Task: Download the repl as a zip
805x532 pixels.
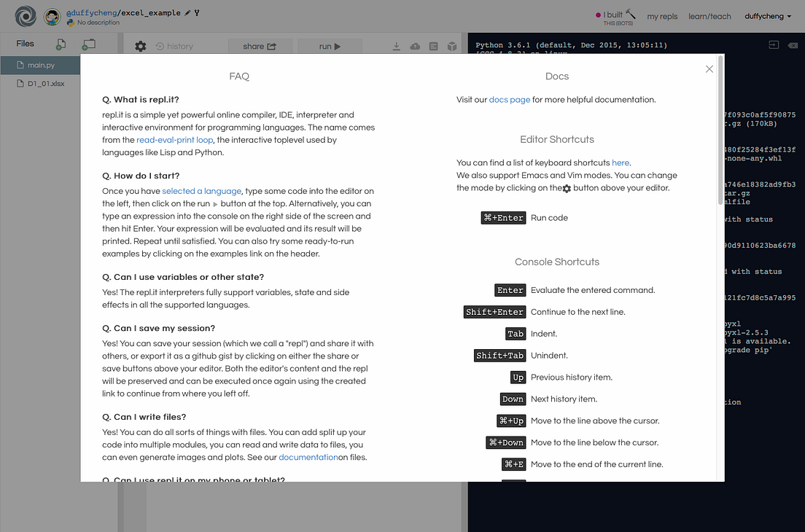Action: [396, 45]
